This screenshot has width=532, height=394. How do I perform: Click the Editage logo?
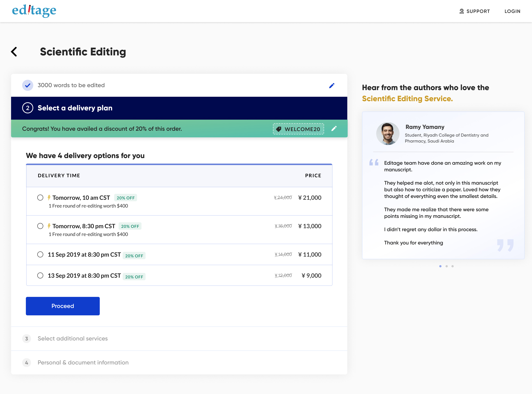[34, 11]
